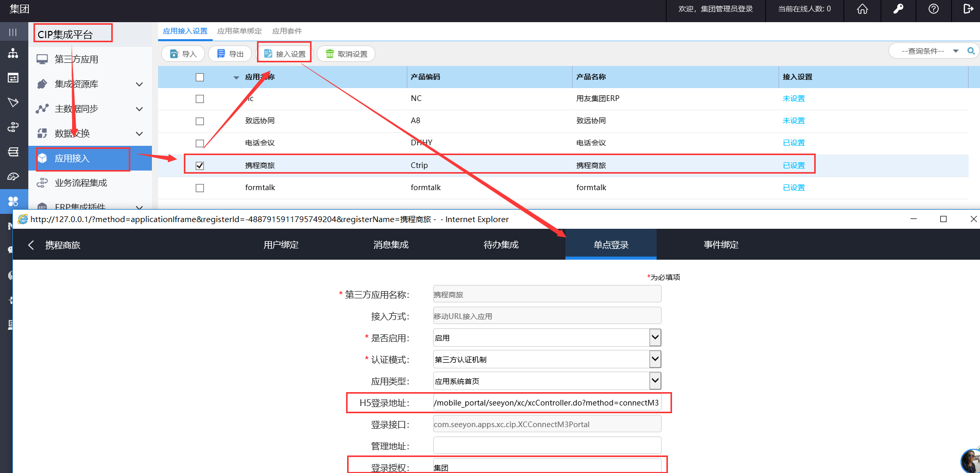
Task: Click the key icon in header
Action: pyautogui.click(x=898, y=9)
